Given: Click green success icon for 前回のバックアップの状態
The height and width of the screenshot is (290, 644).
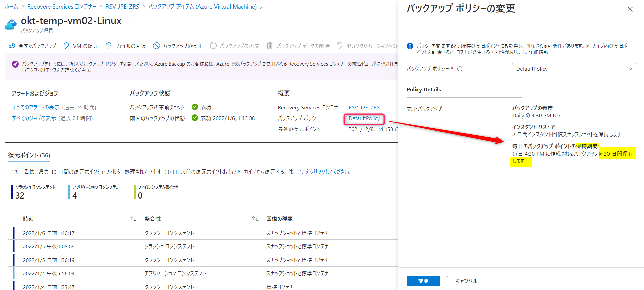Looking at the screenshot, I should 195,118.
